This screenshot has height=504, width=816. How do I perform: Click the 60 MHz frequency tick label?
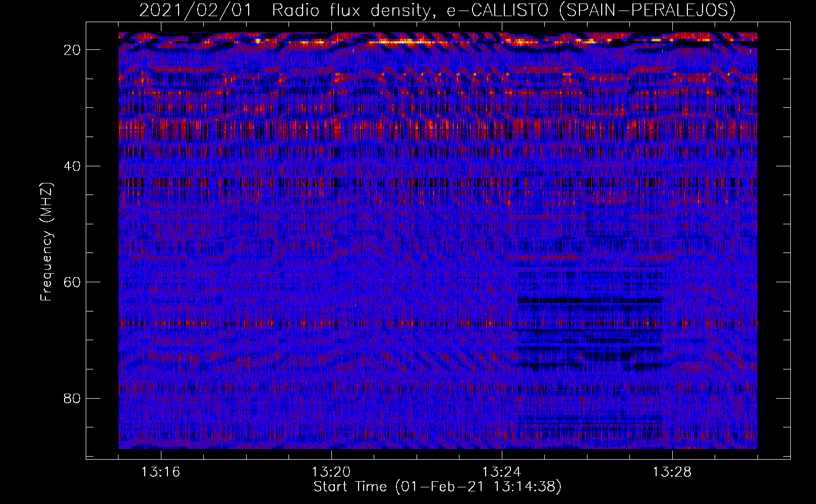(x=72, y=282)
